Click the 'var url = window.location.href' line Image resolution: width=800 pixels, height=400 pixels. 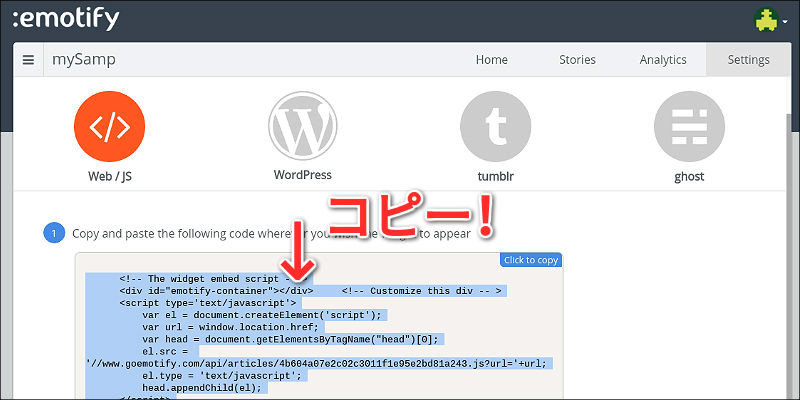[x=231, y=327]
